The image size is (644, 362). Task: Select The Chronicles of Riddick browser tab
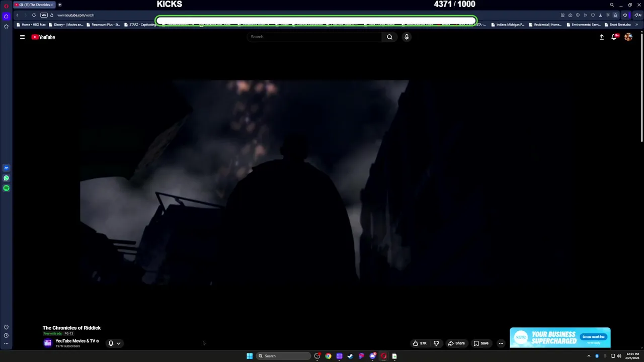pos(34,5)
